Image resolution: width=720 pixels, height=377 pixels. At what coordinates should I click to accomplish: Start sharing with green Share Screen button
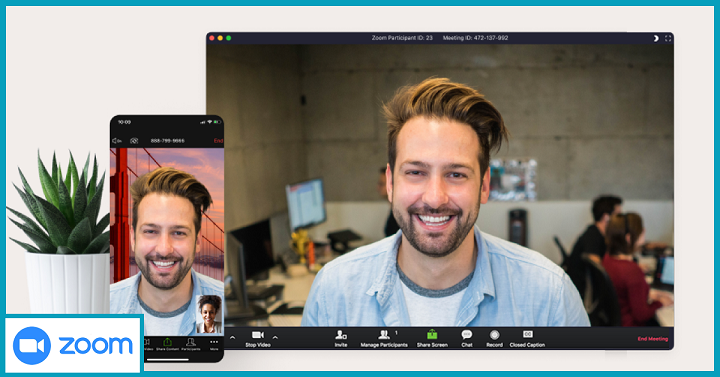tap(432, 338)
